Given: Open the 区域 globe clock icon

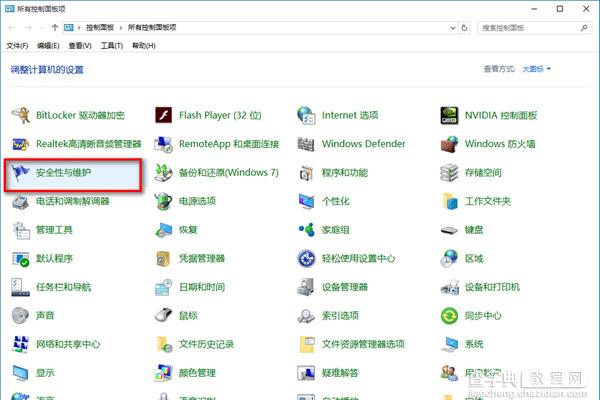Looking at the screenshot, I should tap(449, 259).
